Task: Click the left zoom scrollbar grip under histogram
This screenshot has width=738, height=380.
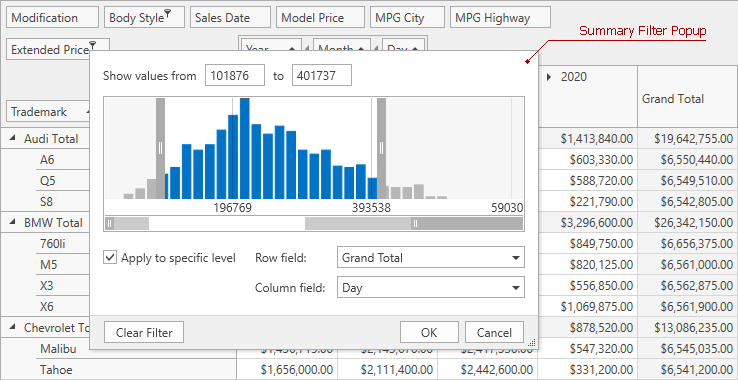Action: [110, 224]
